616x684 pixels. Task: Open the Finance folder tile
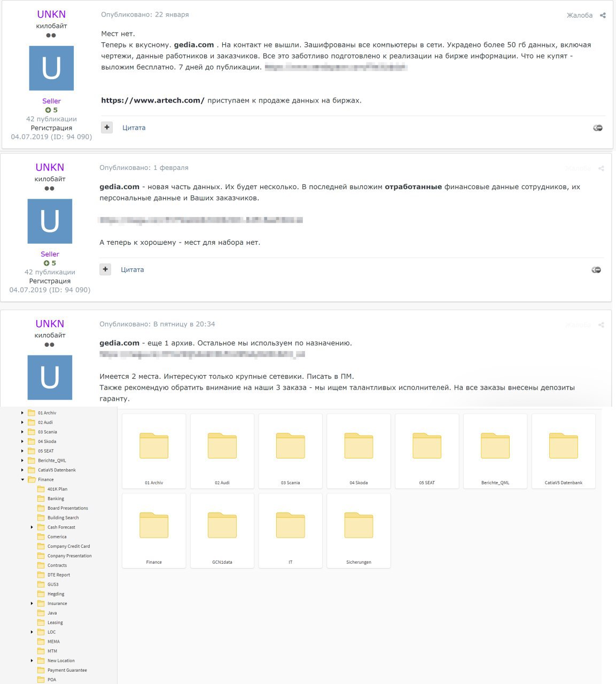coord(154,531)
